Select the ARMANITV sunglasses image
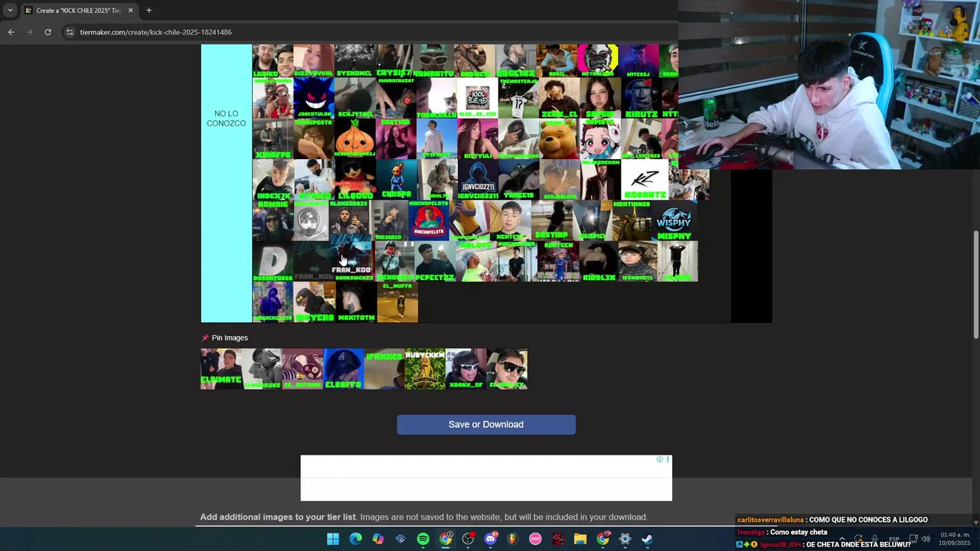This screenshot has height=551, width=980. (433, 60)
